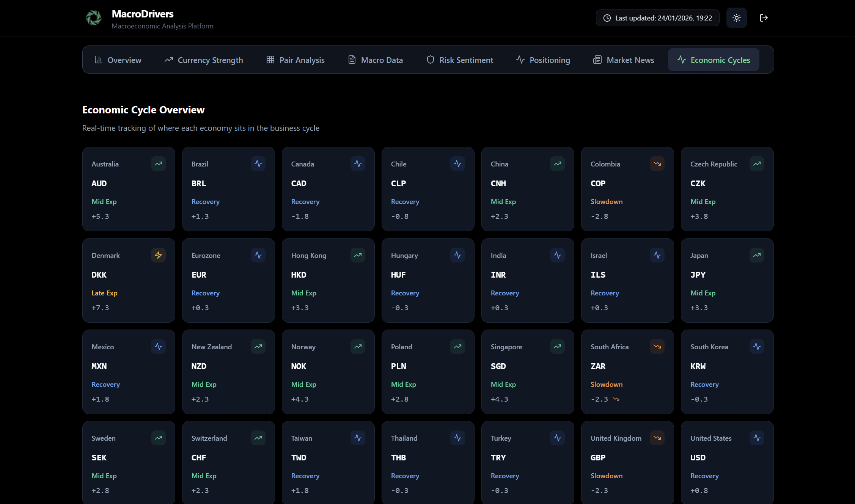855x504 pixels.
Task: Select the Switzerland CHF card
Action: (228, 463)
